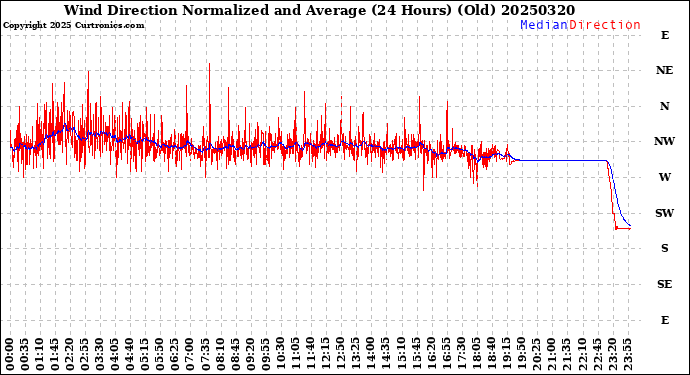This screenshot has width=690, height=375.
Task: Click the "10:30" time axis label
Action: coord(281,355)
